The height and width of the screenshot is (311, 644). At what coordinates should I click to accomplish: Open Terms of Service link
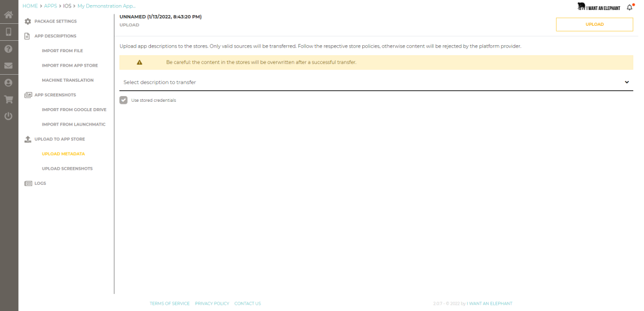tap(170, 303)
